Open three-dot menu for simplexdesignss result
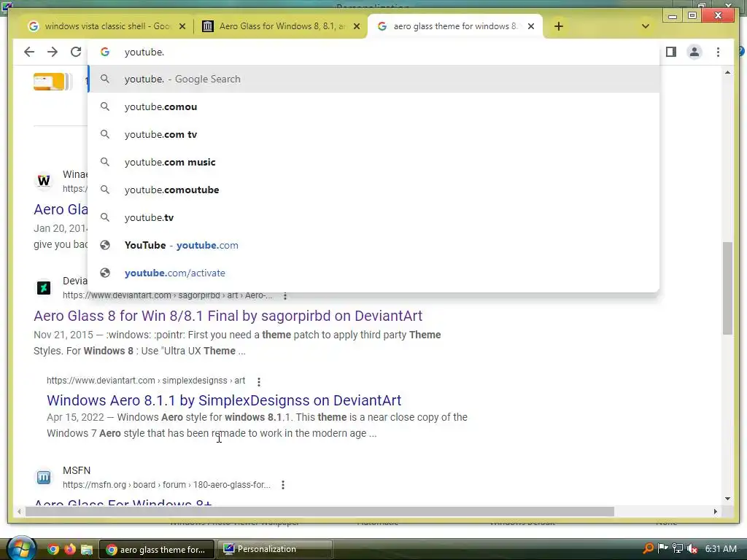This screenshot has width=747, height=560. tap(259, 381)
